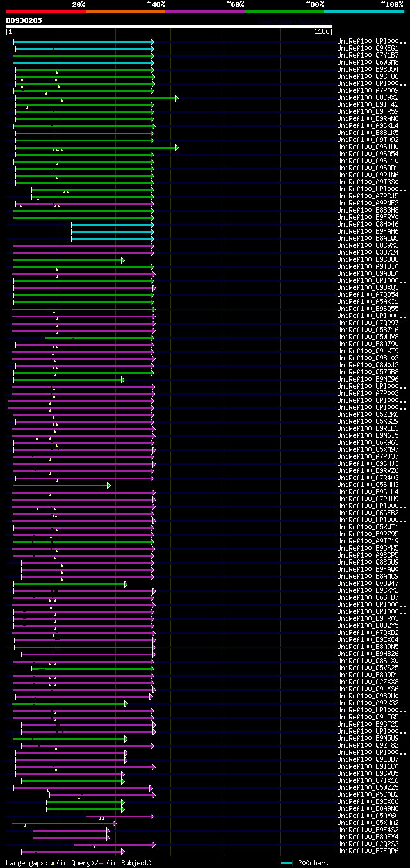Select label UniRef100_A7QR97
Image resolution: width=410 pixels, height=868 pixels.
point(368,323)
